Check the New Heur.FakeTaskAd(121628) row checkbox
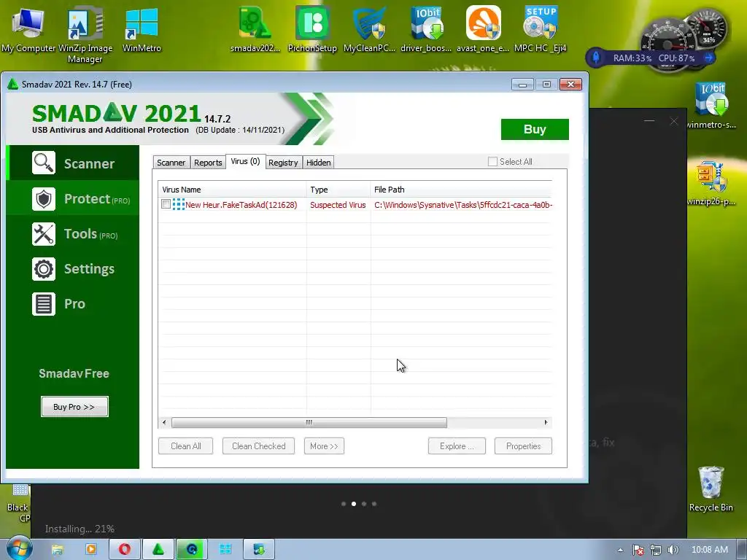Image resolution: width=747 pixels, height=560 pixels. tap(166, 204)
